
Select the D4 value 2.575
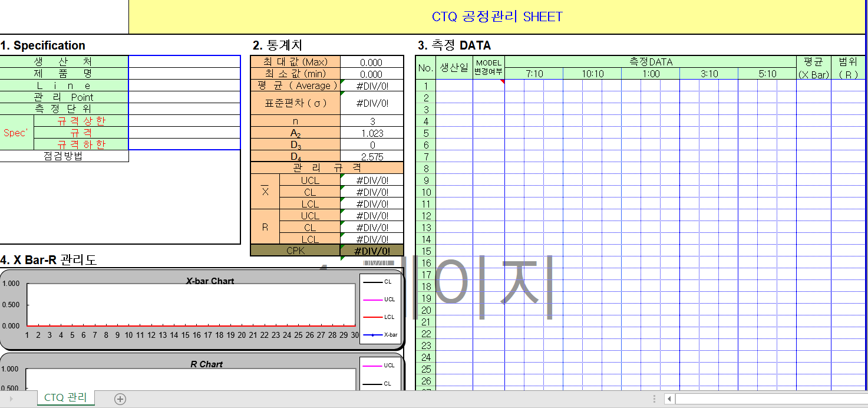coord(372,157)
